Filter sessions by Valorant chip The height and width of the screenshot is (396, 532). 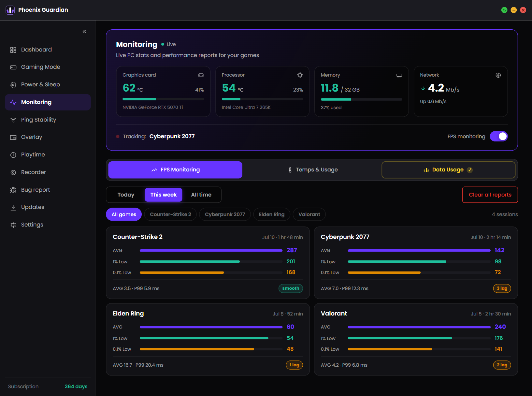tap(309, 214)
